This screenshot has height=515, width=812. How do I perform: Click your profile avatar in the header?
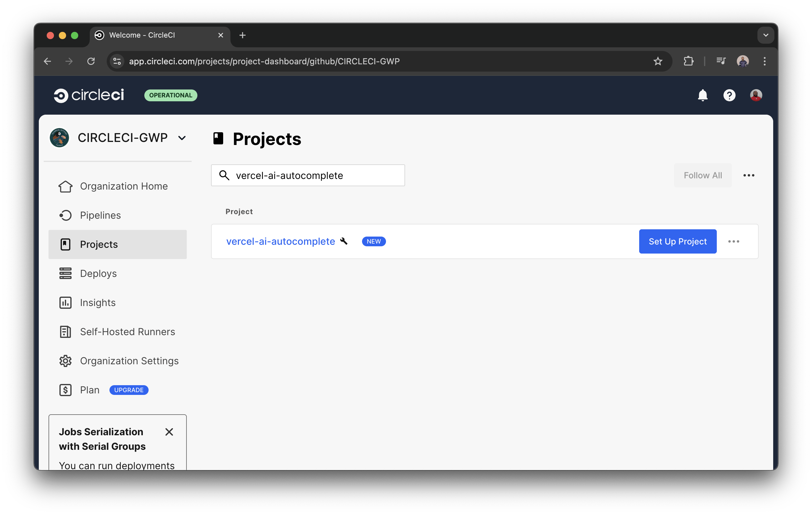coord(756,96)
